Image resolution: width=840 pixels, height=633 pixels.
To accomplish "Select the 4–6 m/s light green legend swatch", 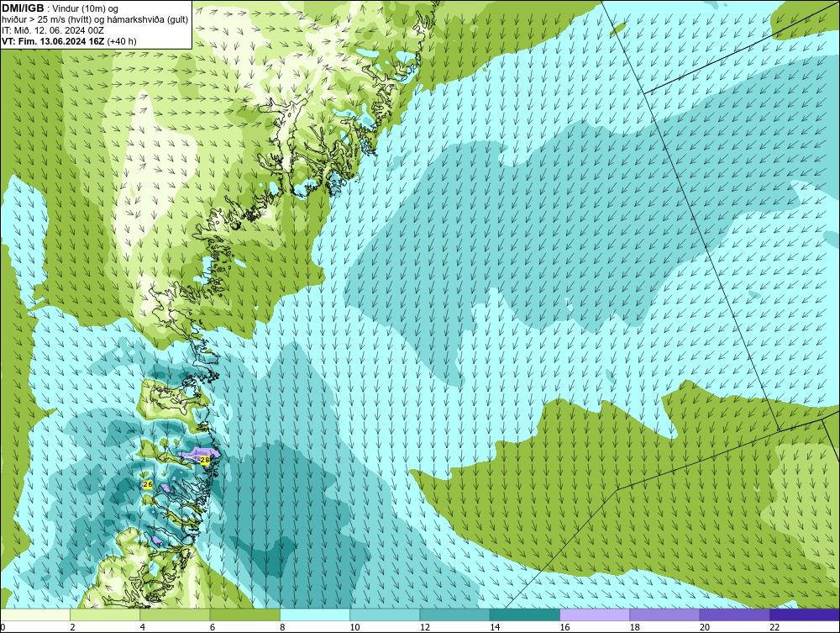I will (176, 615).
